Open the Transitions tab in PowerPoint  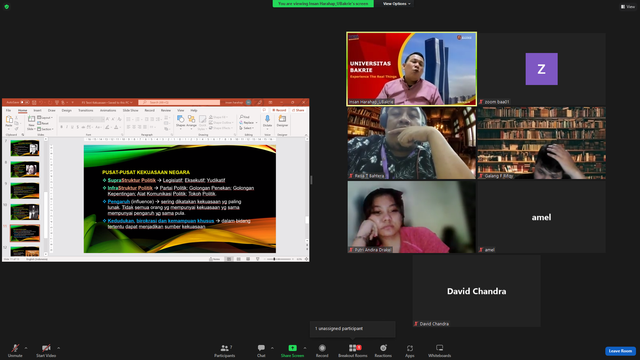(86, 111)
